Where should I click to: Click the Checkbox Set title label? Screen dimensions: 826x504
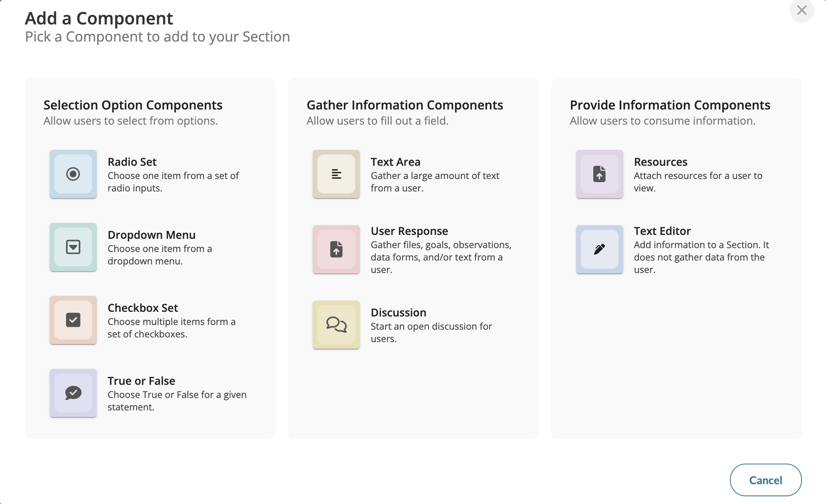click(x=143, y=308)
